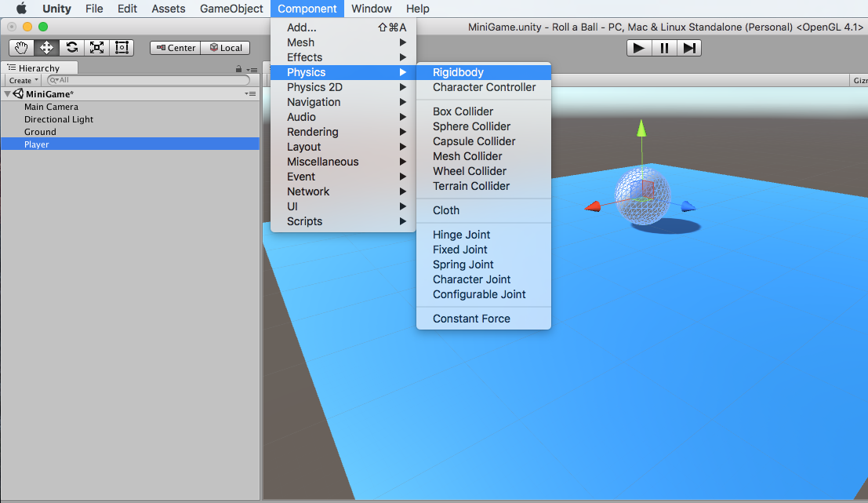Open the Hierarchy Create dropdown
The width and height of the screenshot is (868, 503).
[24, 80]
